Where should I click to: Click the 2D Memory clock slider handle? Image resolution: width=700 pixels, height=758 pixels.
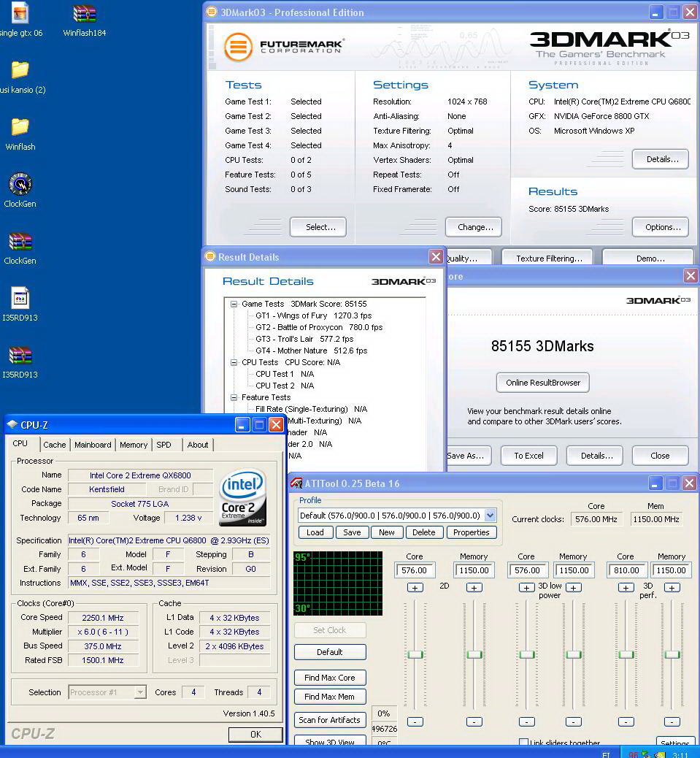click(474, 654)
